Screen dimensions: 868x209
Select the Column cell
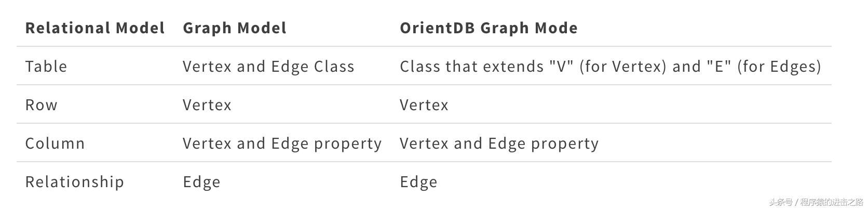55,143
